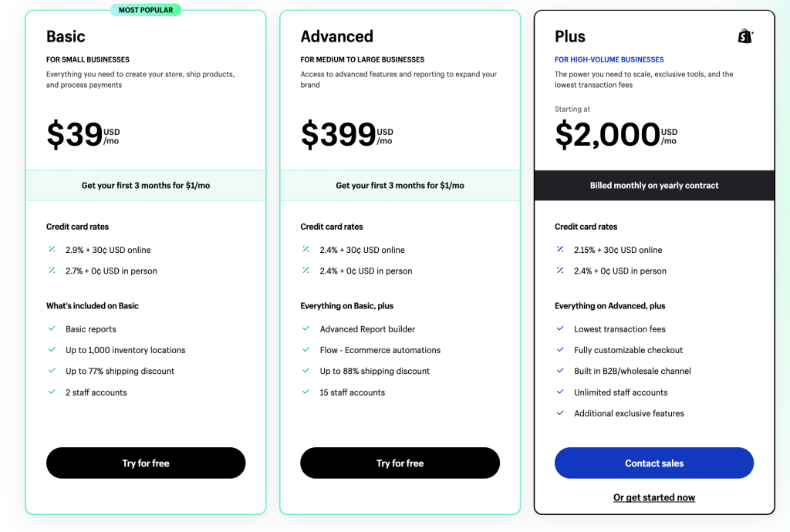Screen dimensions: 790x532
Task: Open the Or get started now link
Action: pos(654,497)
